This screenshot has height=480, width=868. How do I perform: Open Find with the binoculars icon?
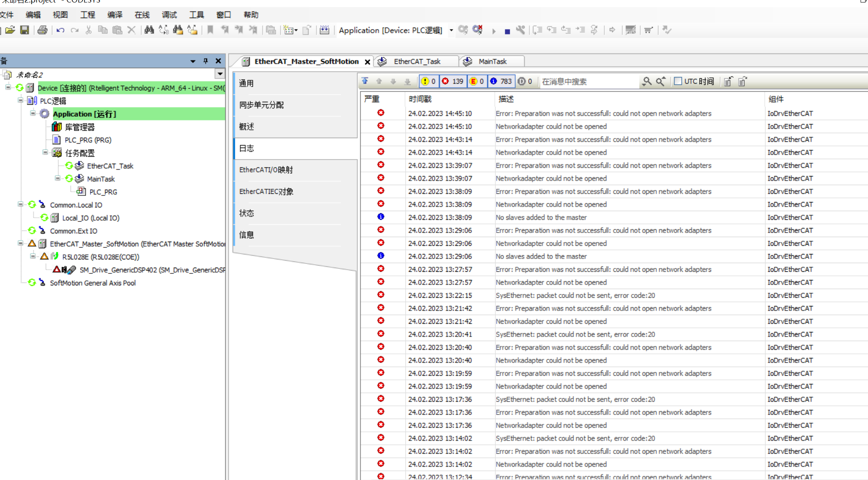click(149, 30)
